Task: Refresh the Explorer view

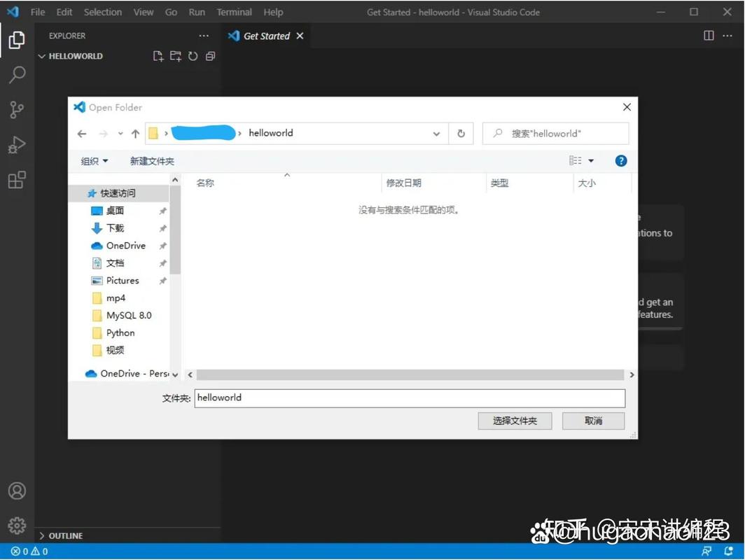Action: 193,56
